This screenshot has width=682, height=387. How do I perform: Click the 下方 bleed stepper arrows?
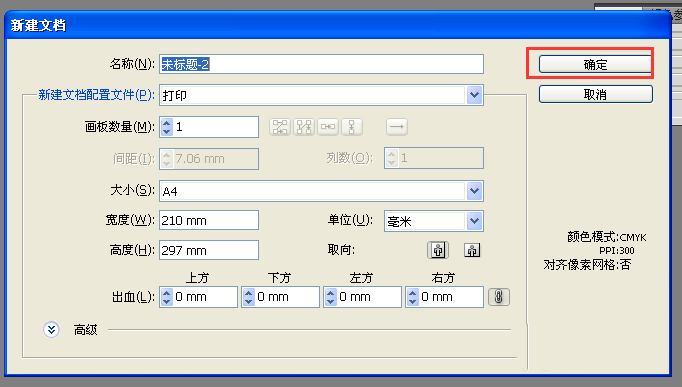click(x=248, y=297)
